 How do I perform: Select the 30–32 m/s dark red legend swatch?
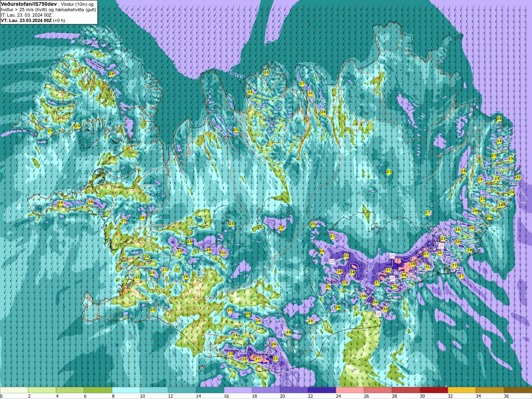point(434,390)
